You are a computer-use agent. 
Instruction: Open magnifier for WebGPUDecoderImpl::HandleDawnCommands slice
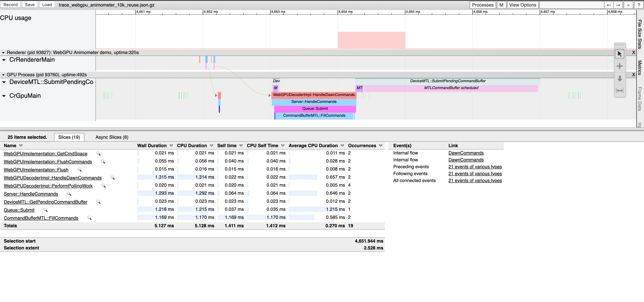113,178
